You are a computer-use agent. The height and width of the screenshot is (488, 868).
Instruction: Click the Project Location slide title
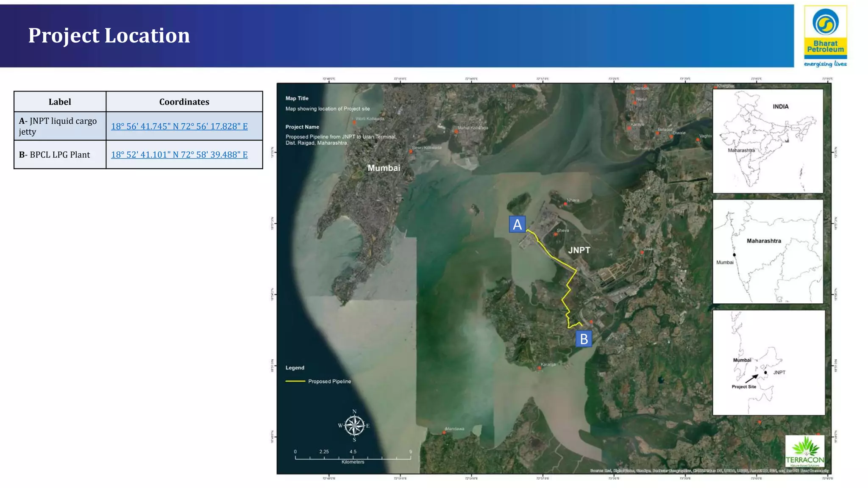point(109,36)
